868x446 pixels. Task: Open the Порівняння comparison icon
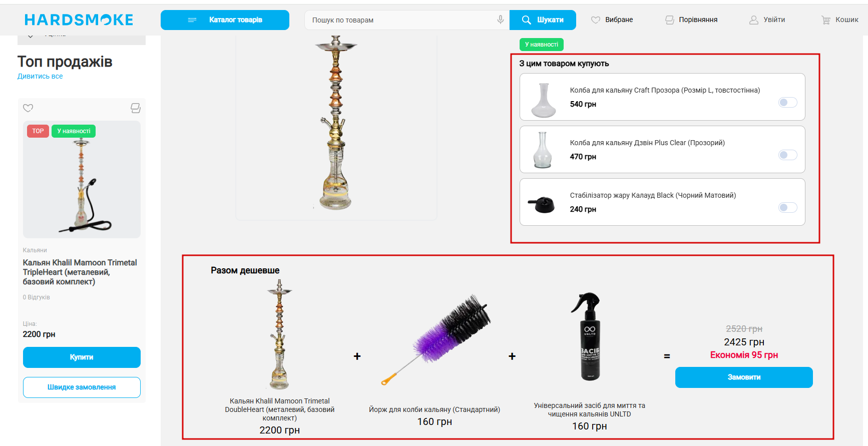(x=669, y=20)
